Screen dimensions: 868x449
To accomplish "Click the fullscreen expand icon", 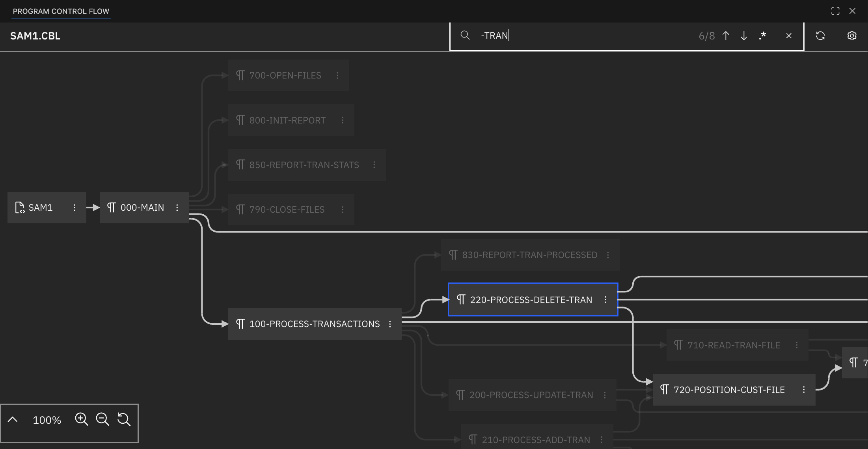I will pyautogui.click(x=835, y=11).
